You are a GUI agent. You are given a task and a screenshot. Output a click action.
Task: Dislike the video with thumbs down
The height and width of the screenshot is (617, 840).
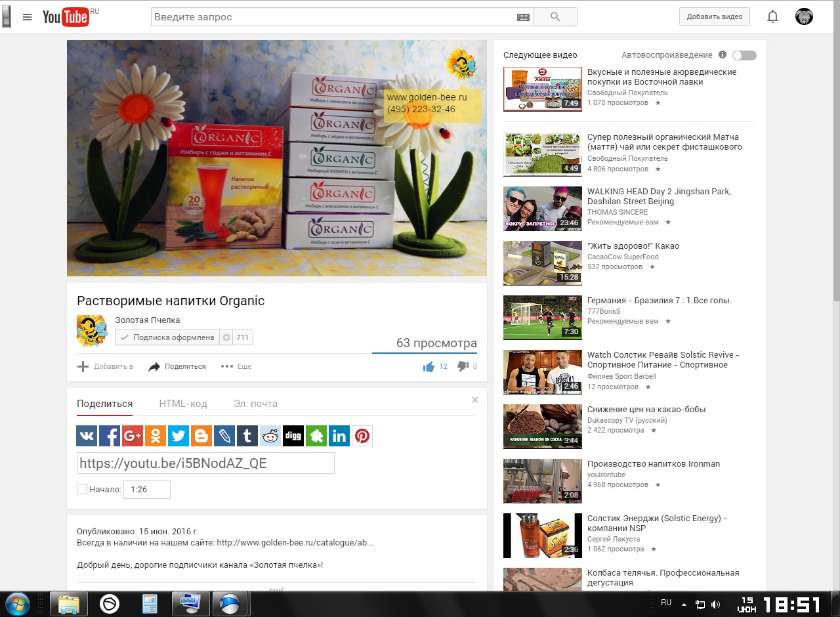463,366
